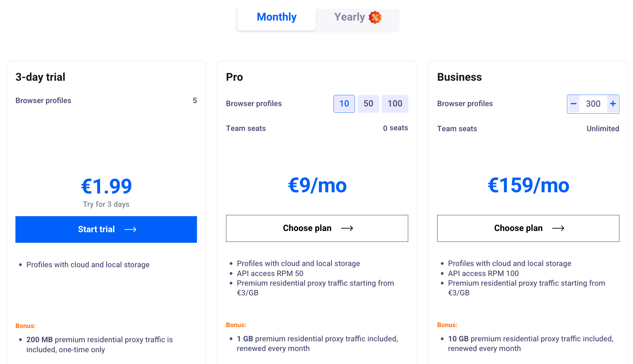
Task: Click the €9/mo Pro price
Action: 317,185
